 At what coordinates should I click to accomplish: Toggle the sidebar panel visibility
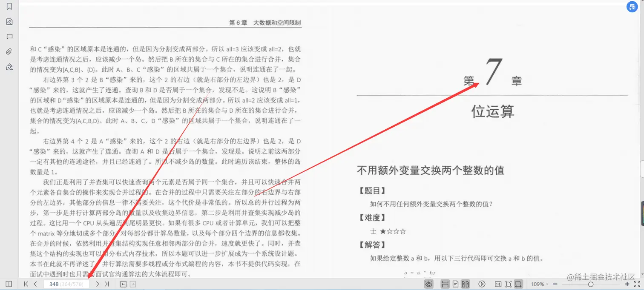(x=8, y=284)
